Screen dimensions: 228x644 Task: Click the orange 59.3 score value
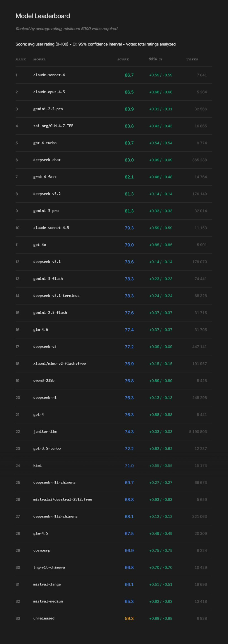tap(129, 618)
